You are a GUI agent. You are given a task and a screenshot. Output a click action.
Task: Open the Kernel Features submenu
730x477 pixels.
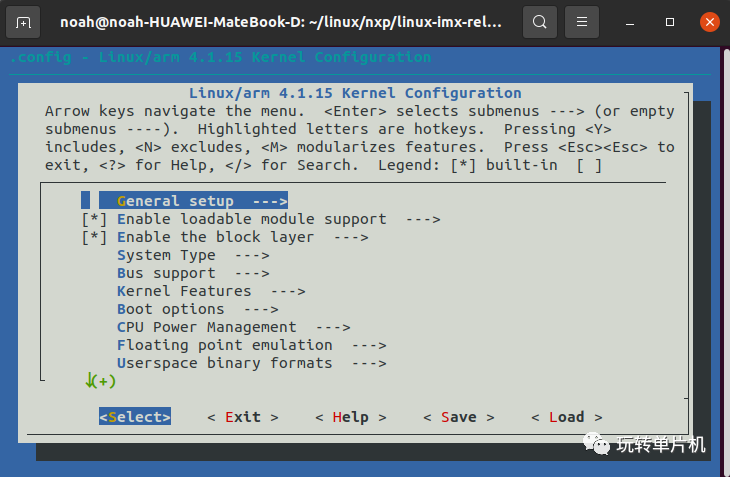(x=211, y=291)
